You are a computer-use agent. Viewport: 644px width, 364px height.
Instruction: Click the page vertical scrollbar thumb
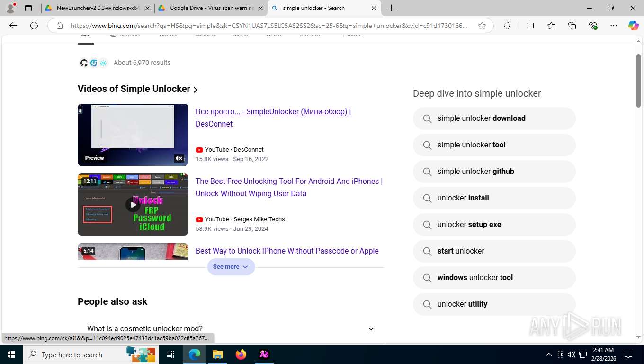coord(638,81)
